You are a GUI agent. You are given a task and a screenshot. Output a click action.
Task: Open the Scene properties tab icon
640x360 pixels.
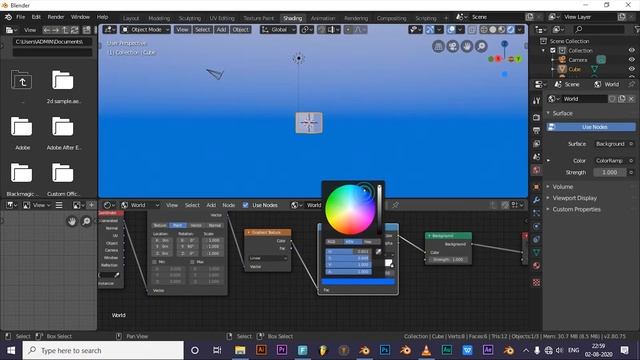point(536,157)
